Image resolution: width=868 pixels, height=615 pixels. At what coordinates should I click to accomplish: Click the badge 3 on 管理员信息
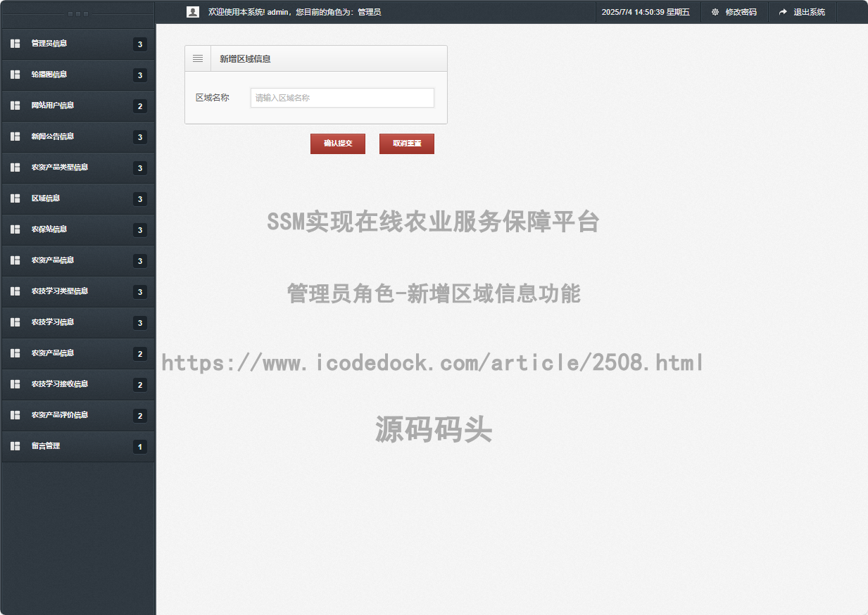point(140,44)
